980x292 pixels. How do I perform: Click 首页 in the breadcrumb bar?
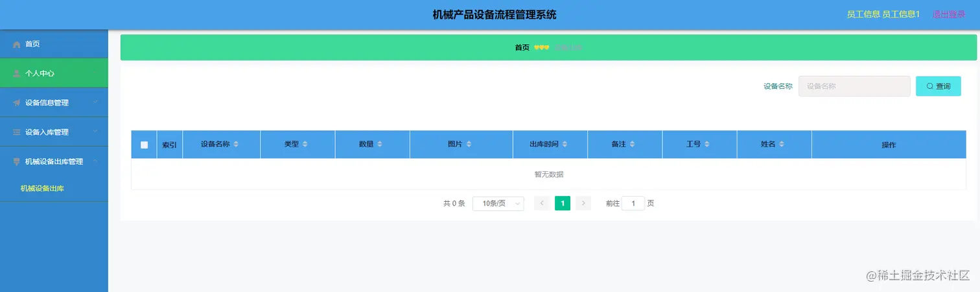coord(522,47)
